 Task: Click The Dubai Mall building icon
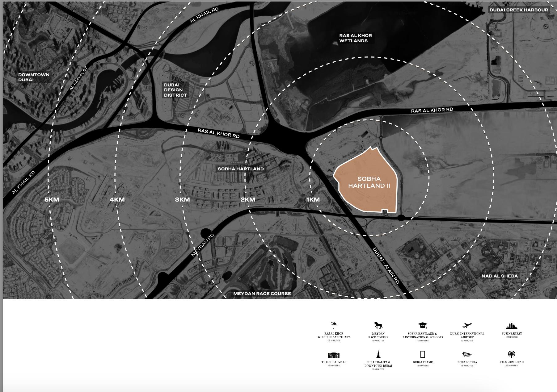tap(334, 355)
